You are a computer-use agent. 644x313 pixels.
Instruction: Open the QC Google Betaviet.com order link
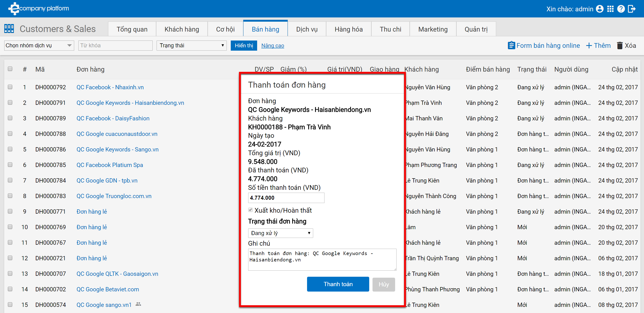[108, 289]
